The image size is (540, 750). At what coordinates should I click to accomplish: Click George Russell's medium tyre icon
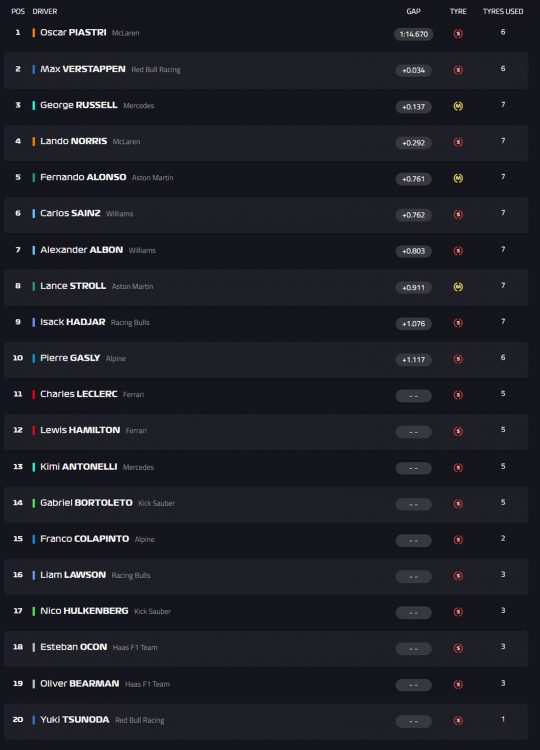pos(458,106)
